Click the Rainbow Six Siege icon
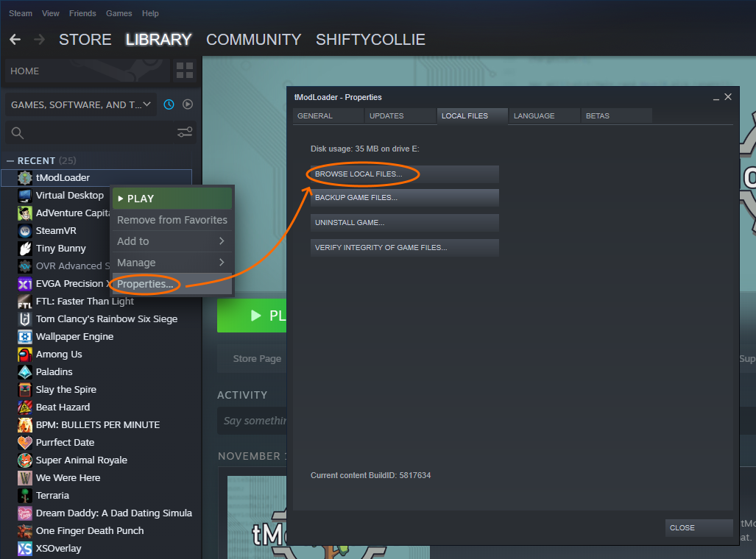This screenshot has height=559, width=756. 25,319
